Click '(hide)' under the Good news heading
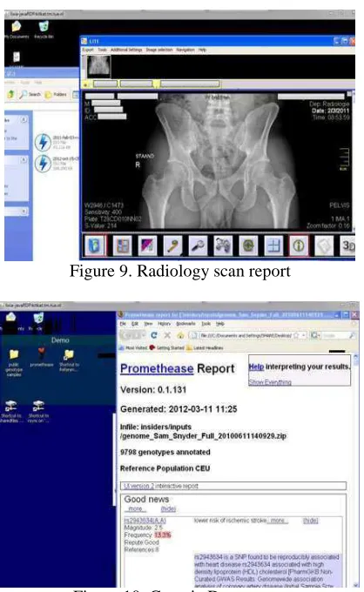The width and height of the screenshot is (364, 592). coord(168,509)
